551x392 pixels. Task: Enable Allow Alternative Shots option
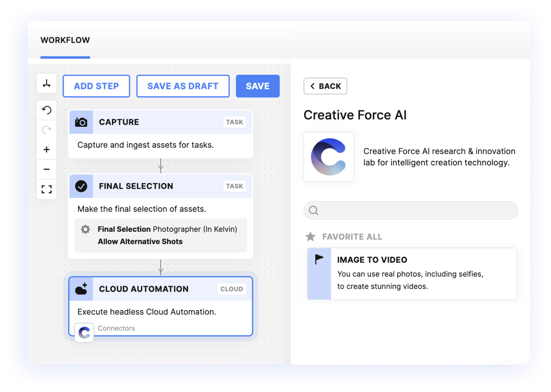140,241
